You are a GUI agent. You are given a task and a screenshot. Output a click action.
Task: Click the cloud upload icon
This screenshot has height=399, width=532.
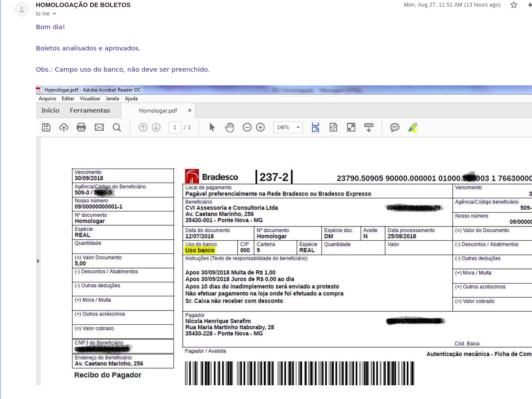[x=64, y=127]
